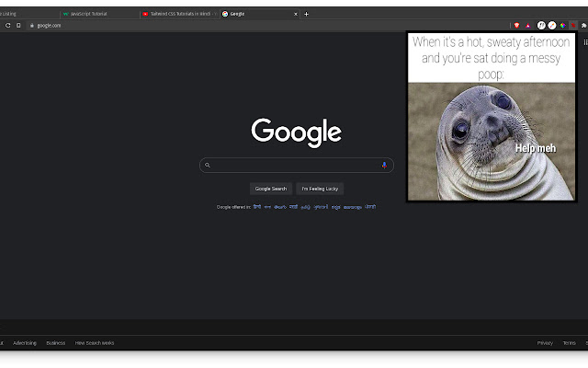Switch Google to தமிழ் language
This screenshot has width=588, height=368.
coord(306,207)
